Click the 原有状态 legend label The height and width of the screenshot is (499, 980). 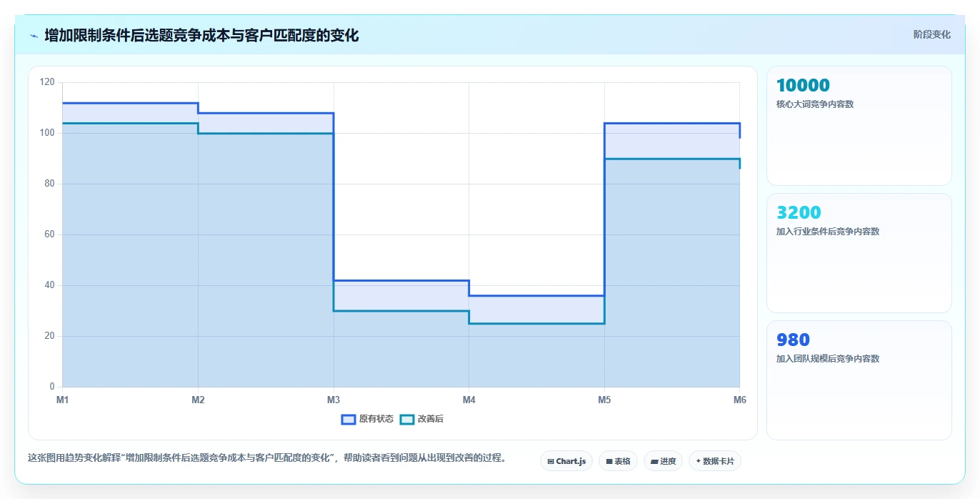(x=376, y=419)
